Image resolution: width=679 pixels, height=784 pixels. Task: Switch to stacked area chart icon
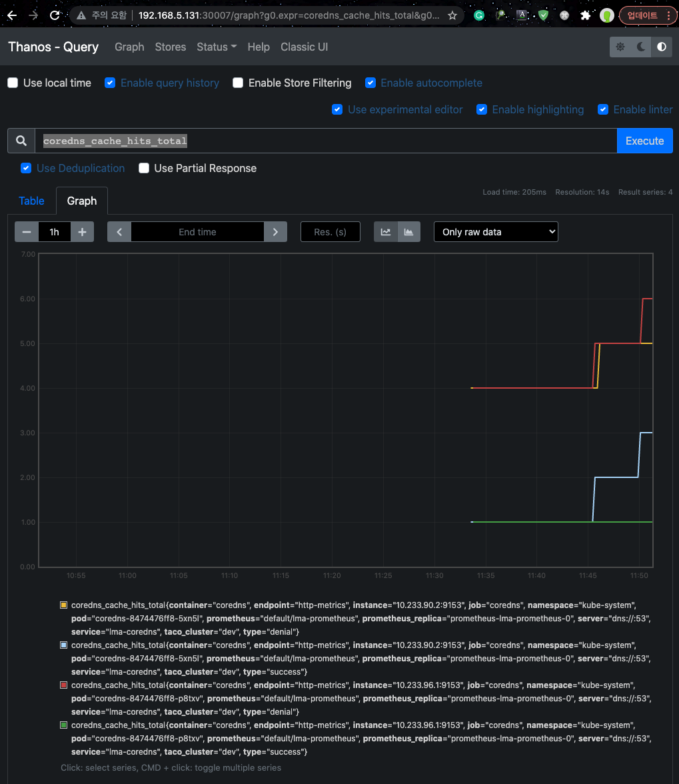coord(408,232)
